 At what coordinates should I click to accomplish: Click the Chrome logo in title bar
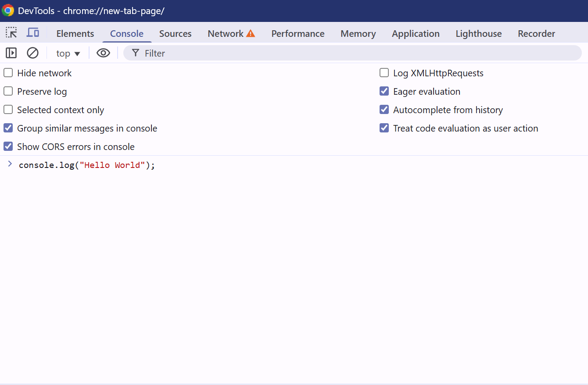click(x=8, y=11)
